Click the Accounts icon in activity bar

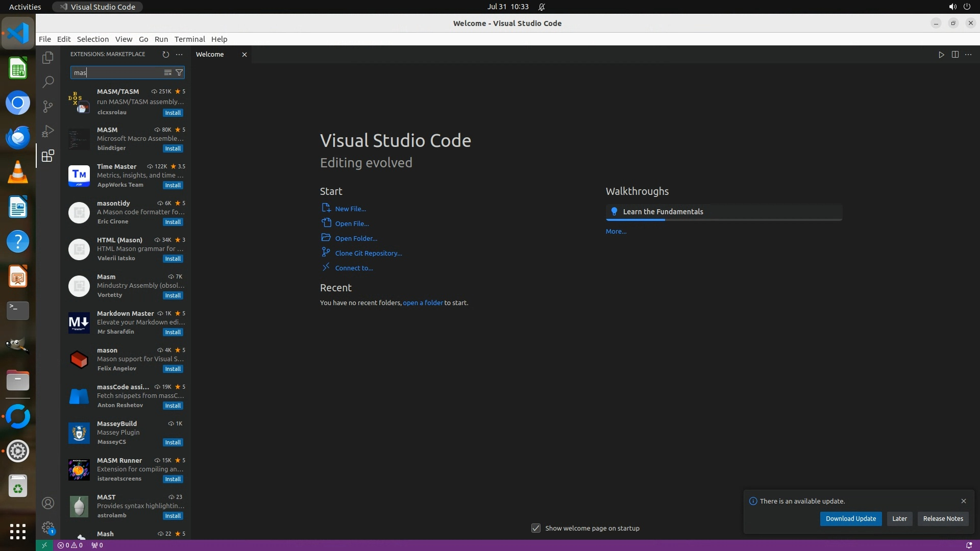click(48, 503)
